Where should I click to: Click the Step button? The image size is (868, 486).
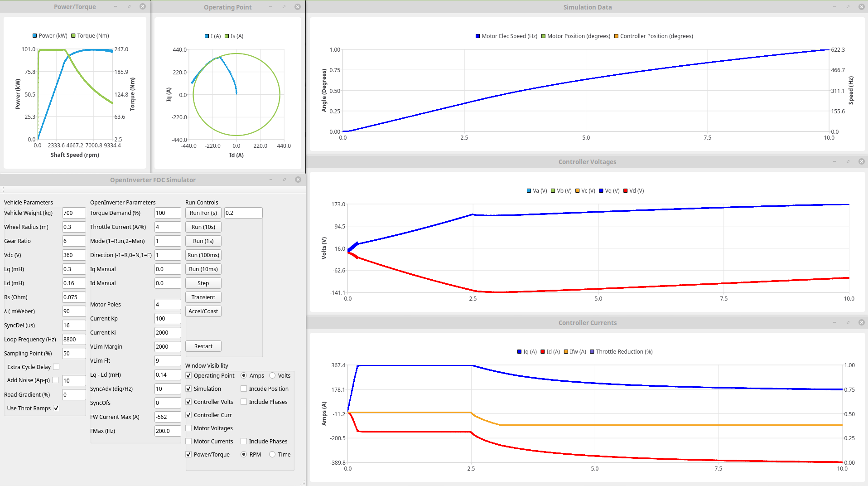point(203,283)
